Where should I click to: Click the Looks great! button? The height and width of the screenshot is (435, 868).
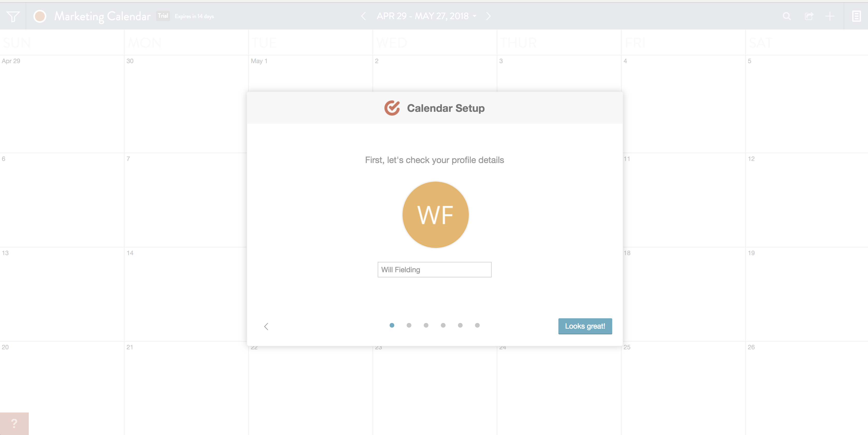point(585,326)
